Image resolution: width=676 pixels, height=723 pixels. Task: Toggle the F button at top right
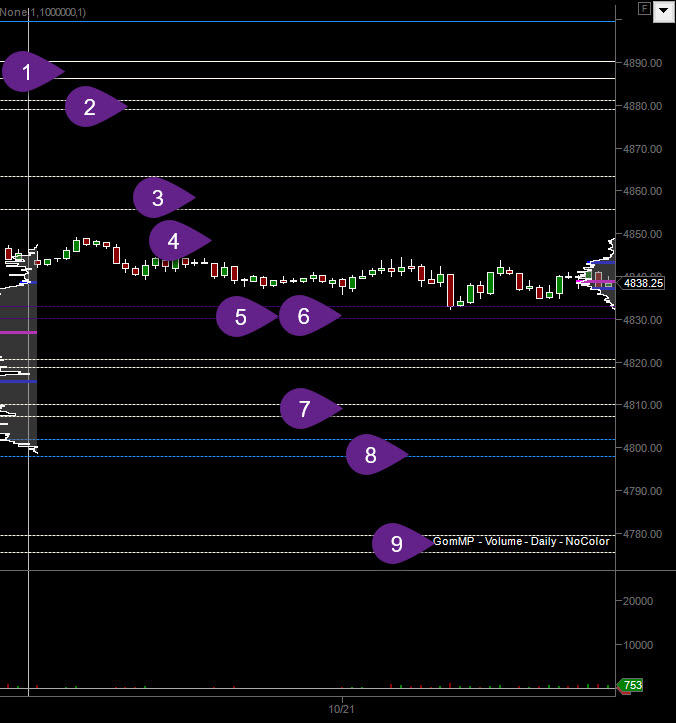(x=644, y=8)
